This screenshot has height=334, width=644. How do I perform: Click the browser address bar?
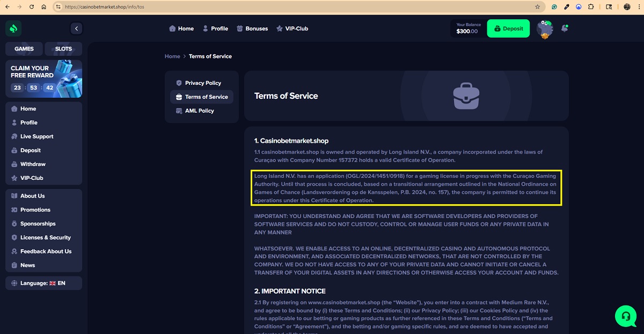click(295, 7)
